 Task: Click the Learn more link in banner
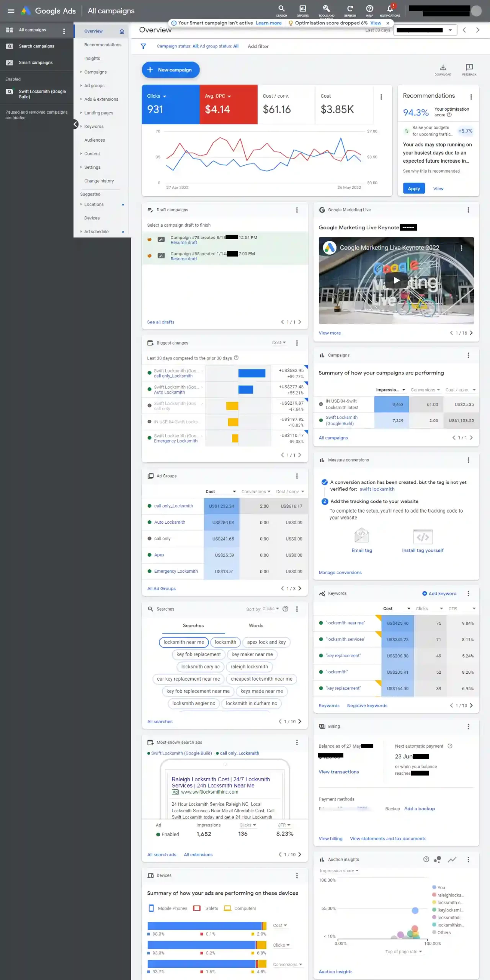pyautogui.click(x=268, y=23)
